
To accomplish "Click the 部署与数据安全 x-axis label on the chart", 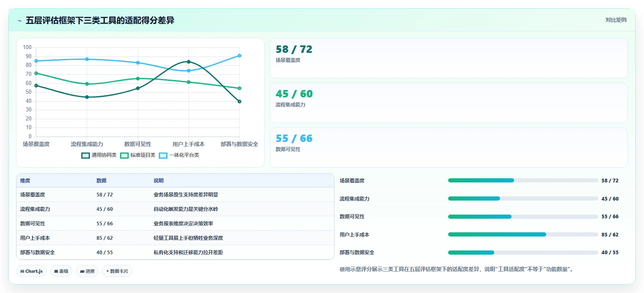I will point(239,144).
